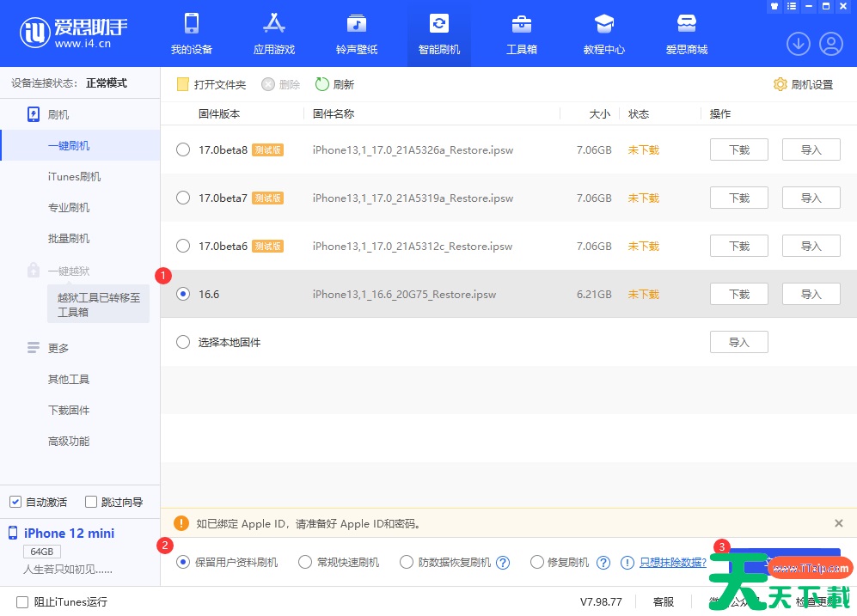Viewport: 857px width, 616px height.
Task: Dismiss the Apple ID warning banner
Action: click(839, 523)
